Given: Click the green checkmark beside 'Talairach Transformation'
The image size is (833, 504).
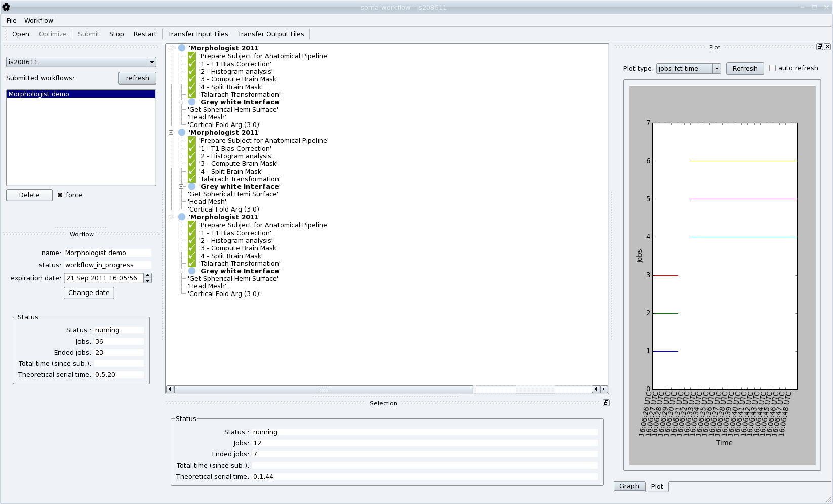Looking at the screenshot, I should [x=191, y=94].
